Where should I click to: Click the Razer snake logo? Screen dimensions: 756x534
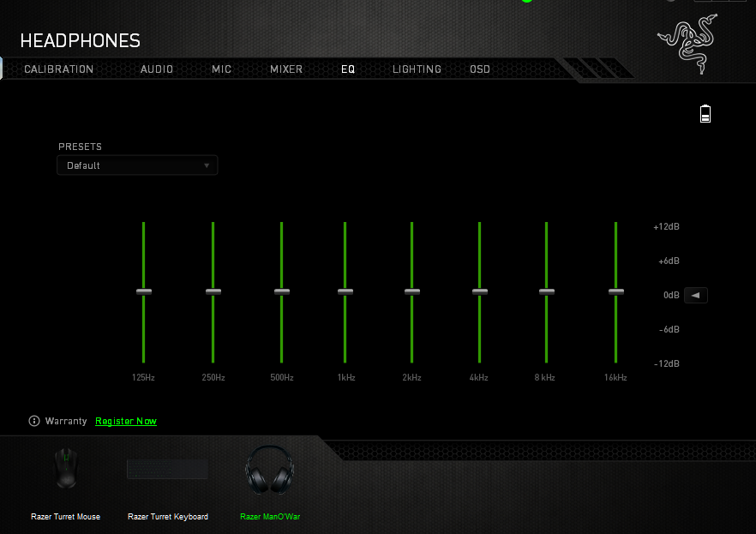click(687, 45)
